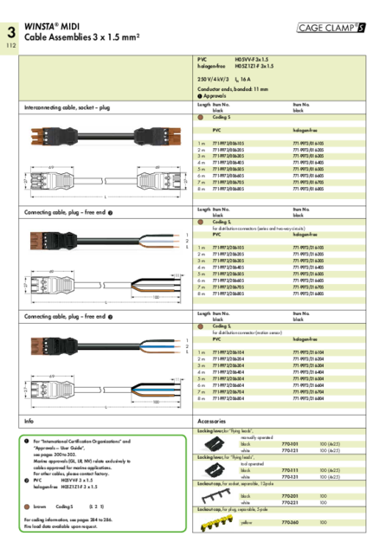Click the page number 112
The height and width of the screenshot is (555, 392).
11,45
